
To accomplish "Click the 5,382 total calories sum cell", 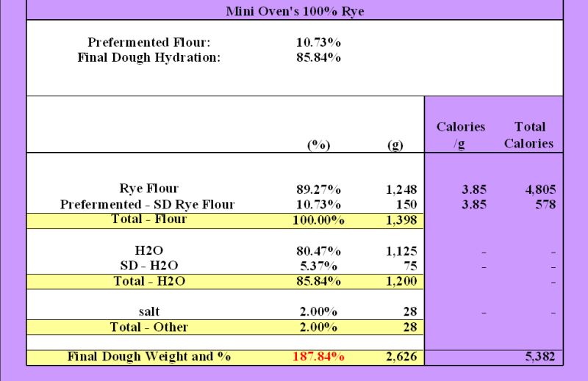I will [539, 358].
